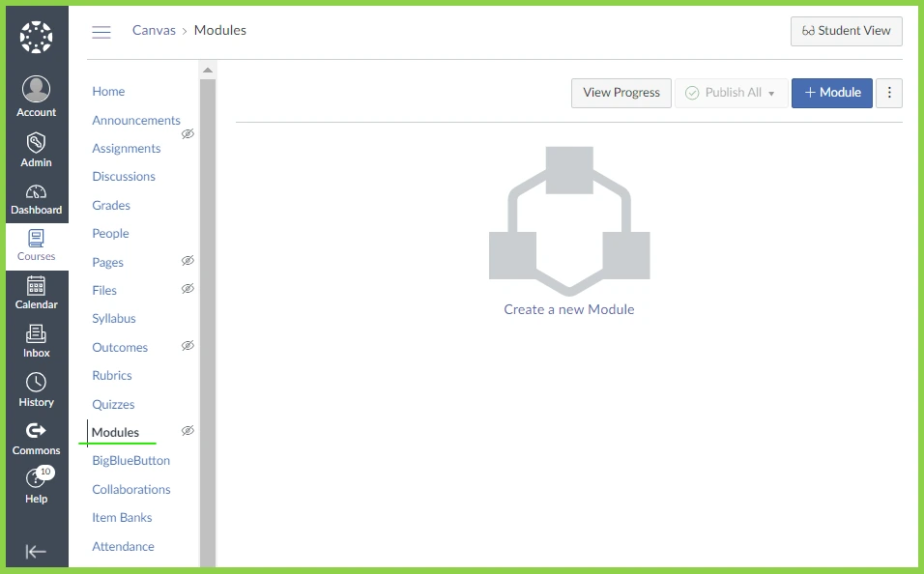Image resolution: width=924 pixels, height=574 pixels.
Task: Click the Canvas breadcrumb link
Action: pyautogui.click(x=154, y=31)
